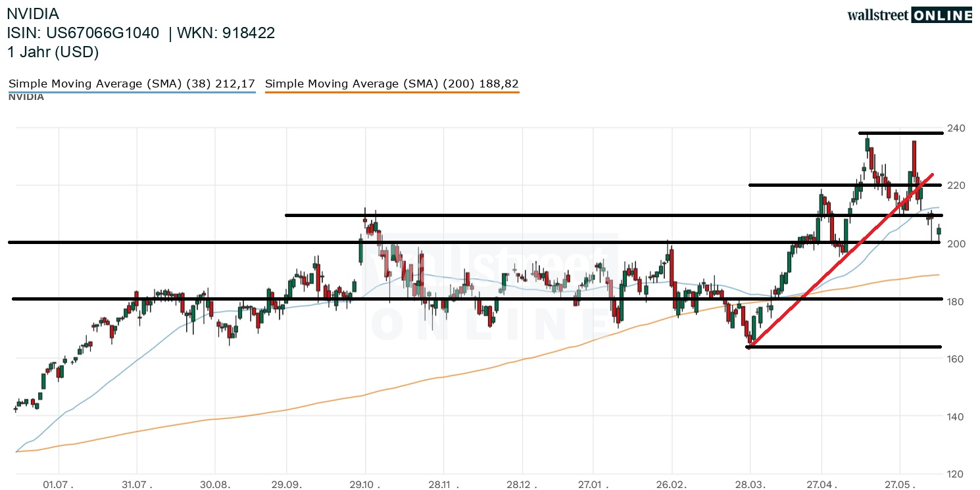Click the 240 price axis label
The width and height of the screenshot is (980, 490).
click(956, 128)
